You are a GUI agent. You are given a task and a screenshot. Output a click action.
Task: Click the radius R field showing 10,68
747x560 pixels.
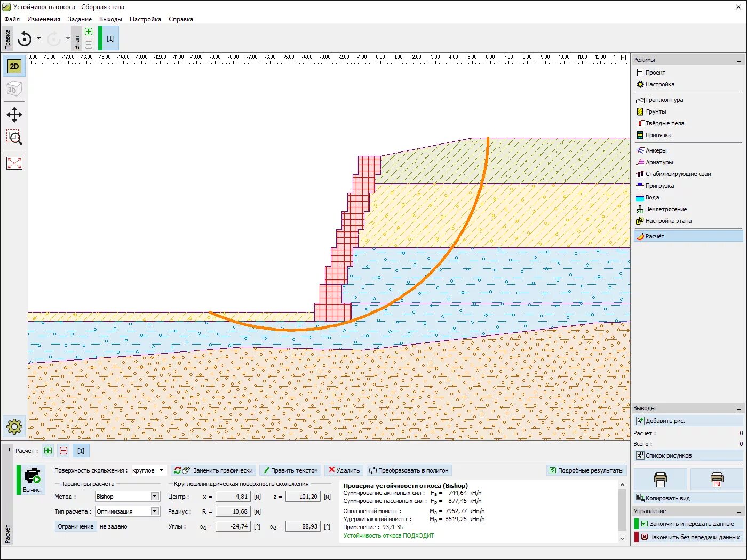click(x=233, y=511)
